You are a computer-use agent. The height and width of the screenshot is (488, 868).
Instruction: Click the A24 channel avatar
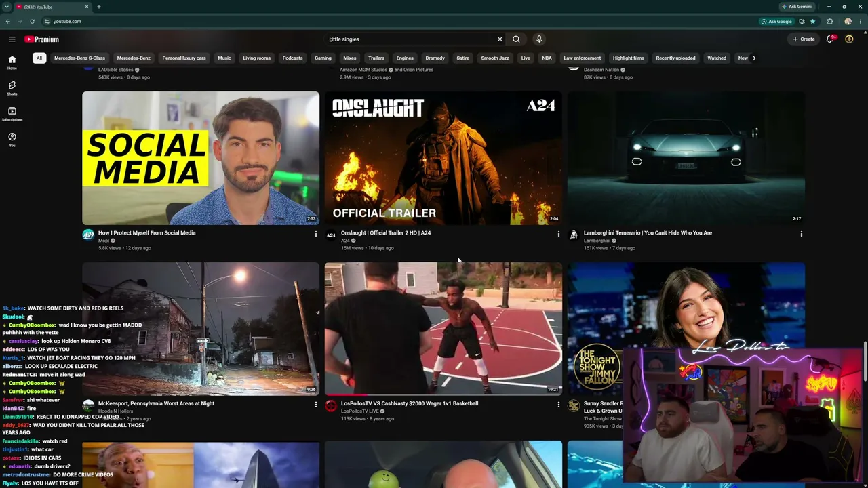point(331,235)
